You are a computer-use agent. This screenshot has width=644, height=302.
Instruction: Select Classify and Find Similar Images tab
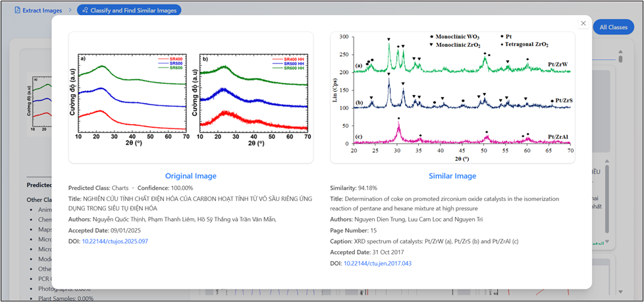[129, 11]
